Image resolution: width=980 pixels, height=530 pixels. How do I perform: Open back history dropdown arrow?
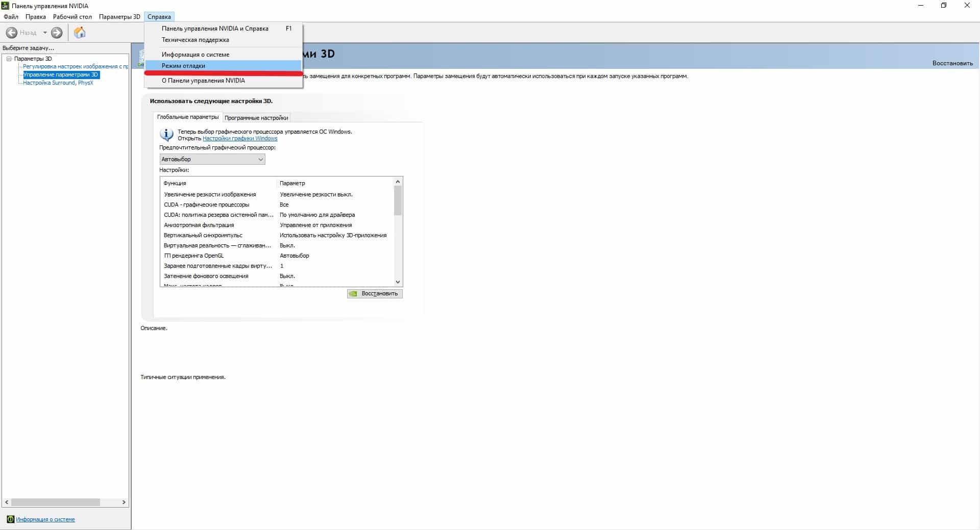click(45, 33)
